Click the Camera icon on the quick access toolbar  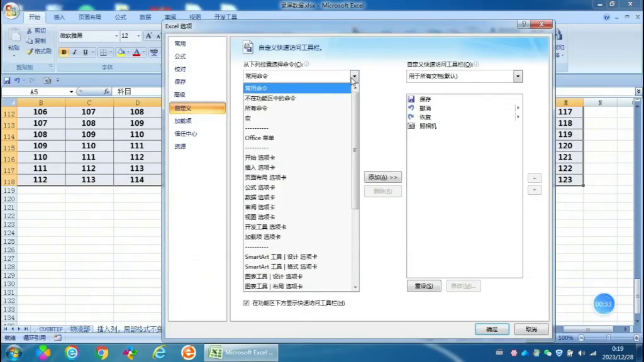coord(47,80)
